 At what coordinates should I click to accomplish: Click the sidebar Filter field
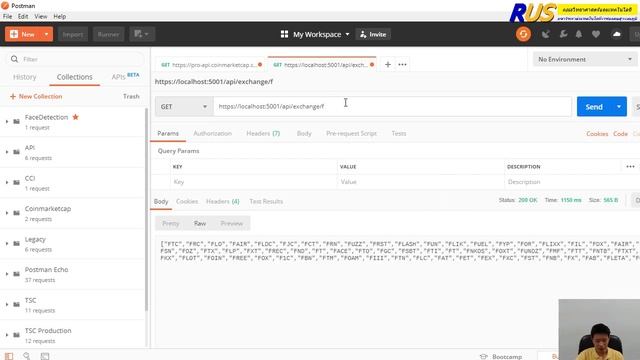pyautogui.click(x=75, y=59)
